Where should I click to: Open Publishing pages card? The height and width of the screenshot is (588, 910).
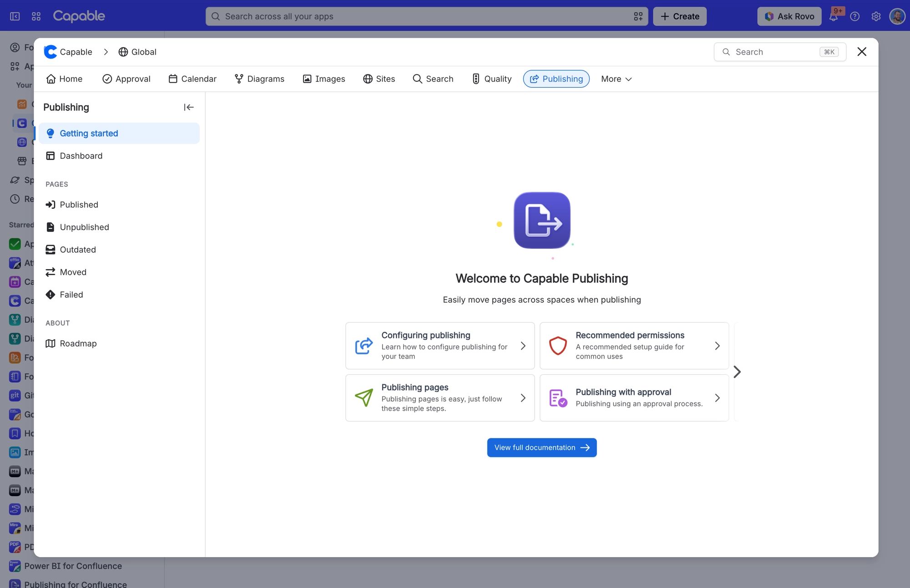(x=440, y=398)
